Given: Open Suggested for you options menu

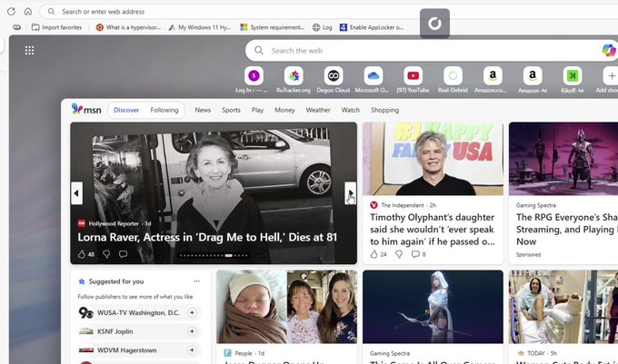Looking at the screenshot, I should [196, 281].
